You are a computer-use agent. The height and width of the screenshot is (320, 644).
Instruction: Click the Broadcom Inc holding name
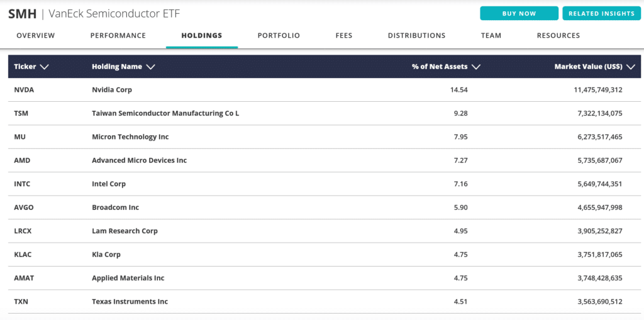[116, 207]
